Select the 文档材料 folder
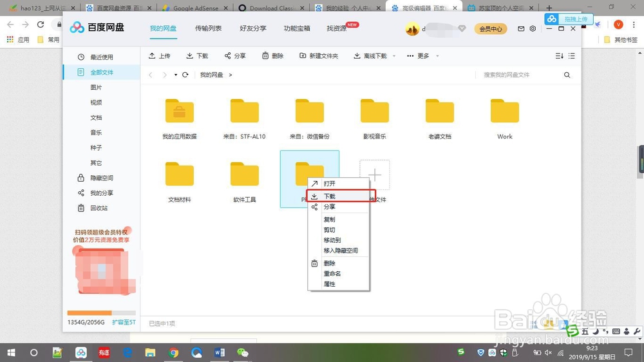This screenshot has width=644, height=362. tap(180, 182)
